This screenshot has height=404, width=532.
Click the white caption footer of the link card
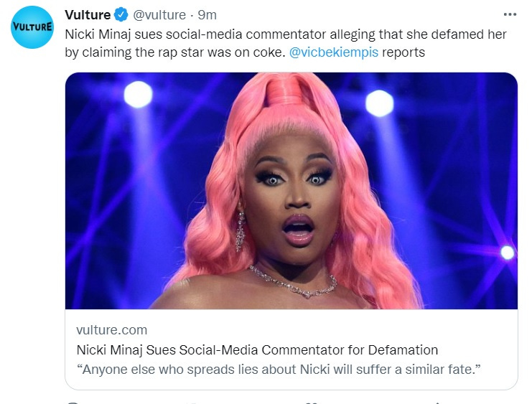point(291,349)
